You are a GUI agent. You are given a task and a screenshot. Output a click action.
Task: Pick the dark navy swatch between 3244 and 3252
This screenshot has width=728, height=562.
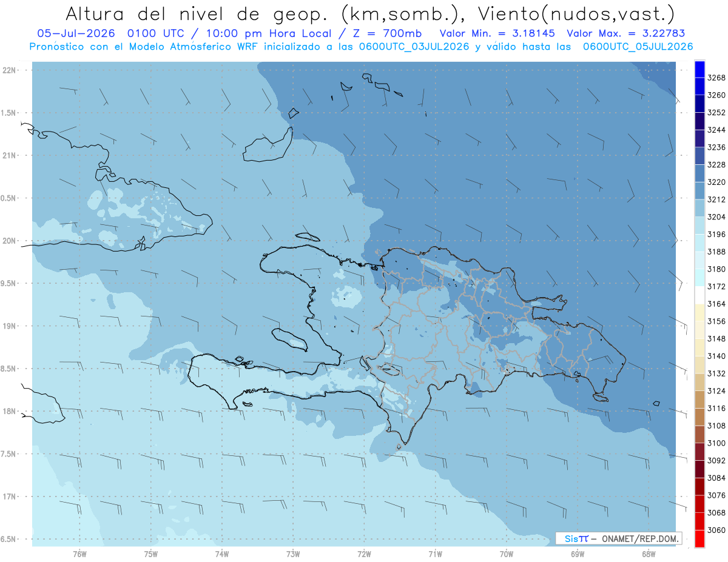click(x=699, y=121)
